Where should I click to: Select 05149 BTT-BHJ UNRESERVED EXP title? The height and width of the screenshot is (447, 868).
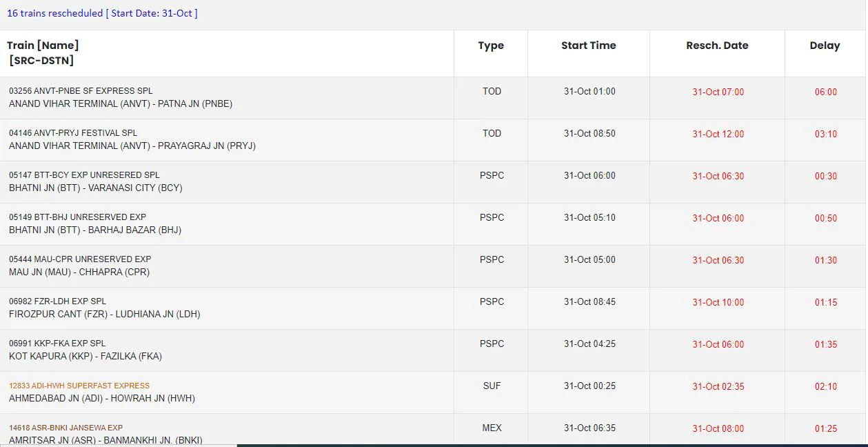[x=77, y=217]
